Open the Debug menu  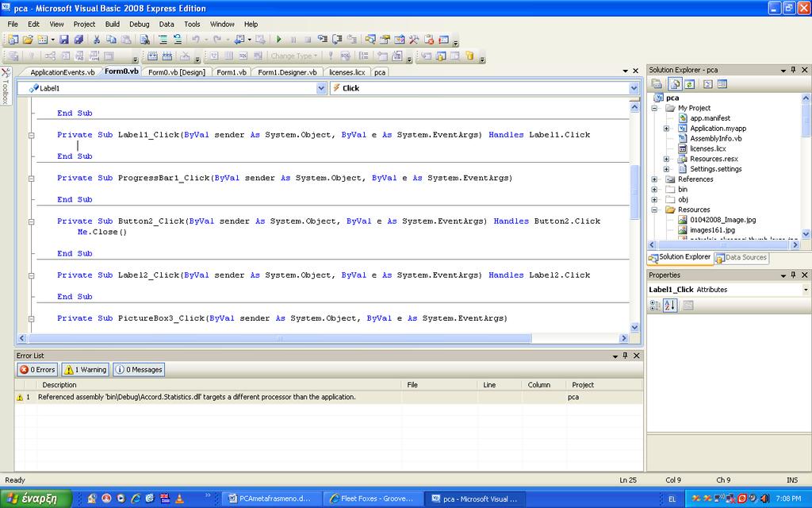point(140,24)
